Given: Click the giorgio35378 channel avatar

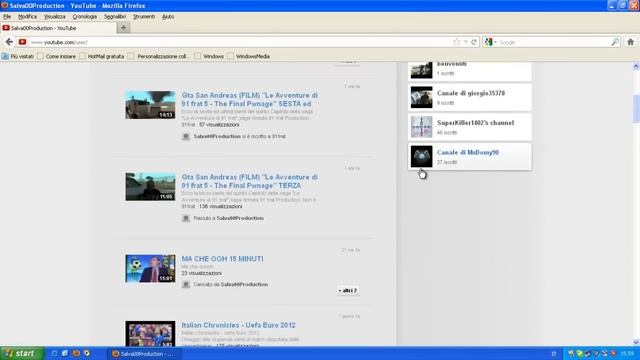Looking at the screenshot, I should tap(421, 97).
